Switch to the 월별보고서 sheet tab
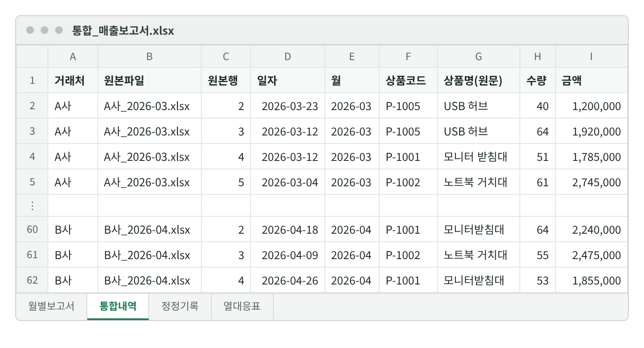Viewport: 644px width, 348px height. pyautogui.click(x=51, y=306)
